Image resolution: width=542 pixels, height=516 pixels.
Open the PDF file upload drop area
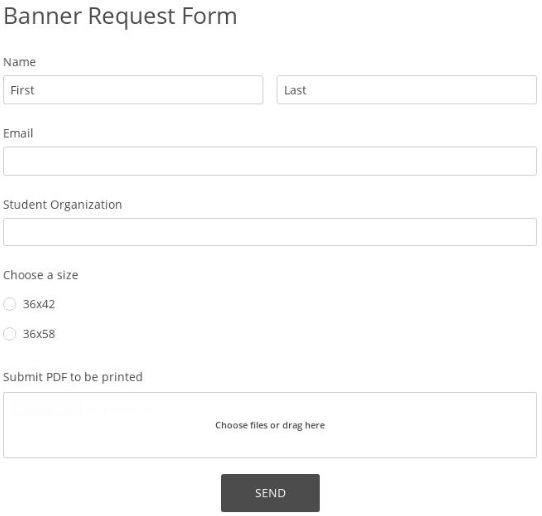pyautogui.click(x=270, y=425)
